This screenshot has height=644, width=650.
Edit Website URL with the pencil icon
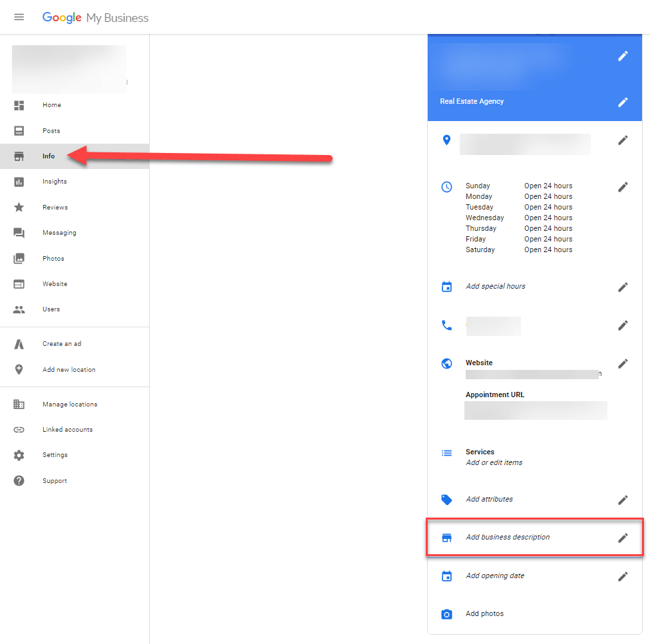(623, 363)
